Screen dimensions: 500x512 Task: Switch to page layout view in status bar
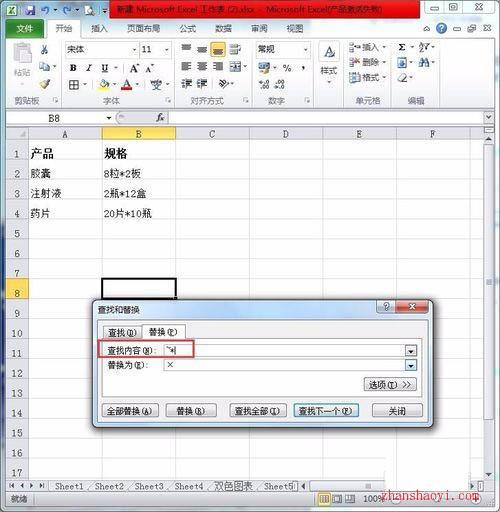click(337, 499)
